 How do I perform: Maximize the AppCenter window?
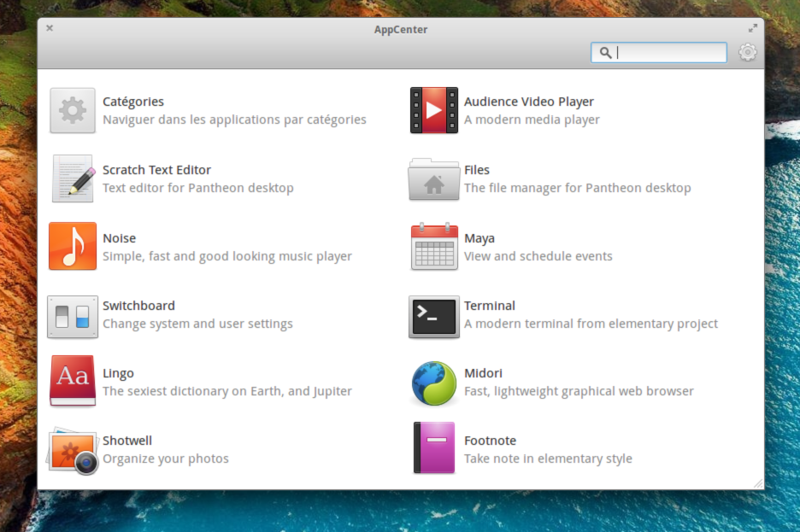[x=752, y=28]
